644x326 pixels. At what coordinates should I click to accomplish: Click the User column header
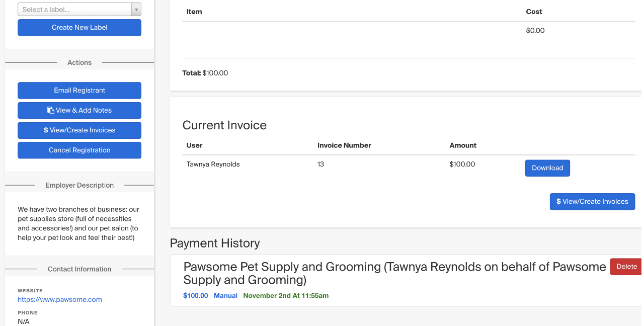tap(194, 145)
